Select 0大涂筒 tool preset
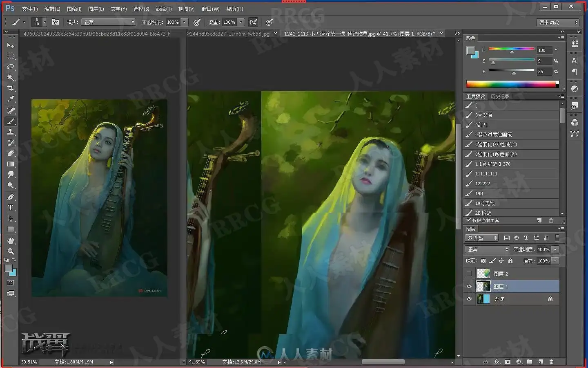 (511, 115)
